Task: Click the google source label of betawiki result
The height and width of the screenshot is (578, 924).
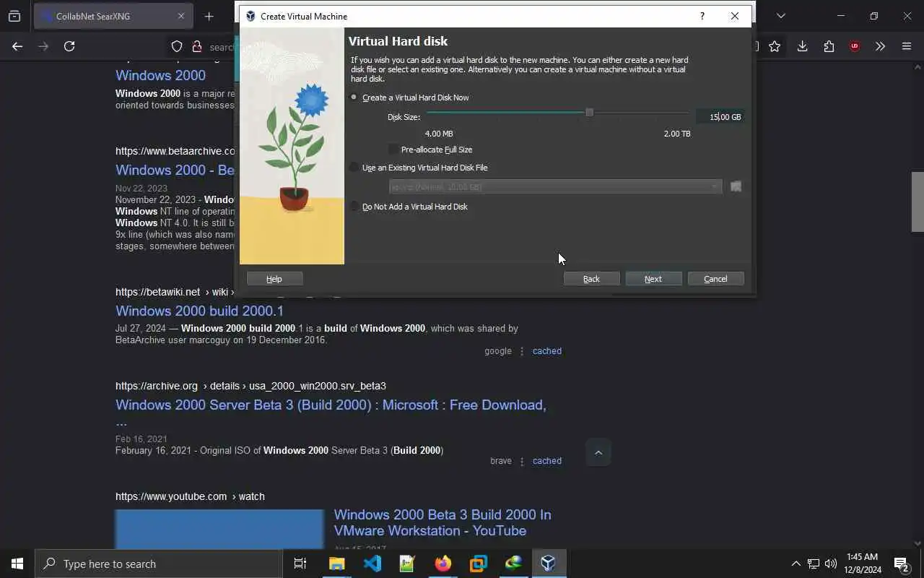Action: point(498,351)
